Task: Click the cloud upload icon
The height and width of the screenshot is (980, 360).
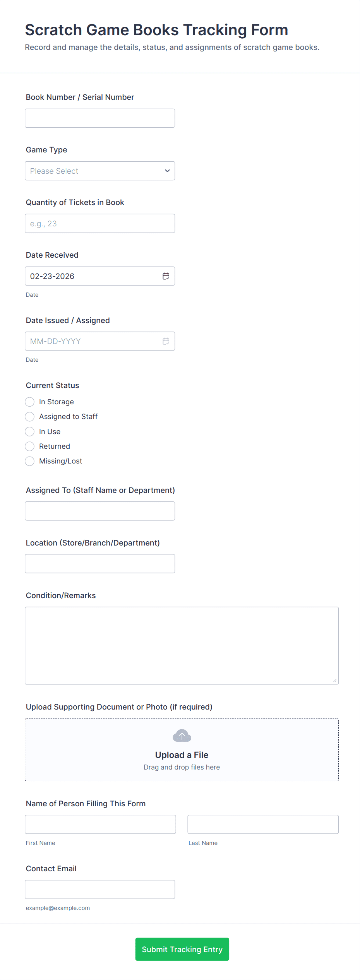Action: [x=182, y=735]
